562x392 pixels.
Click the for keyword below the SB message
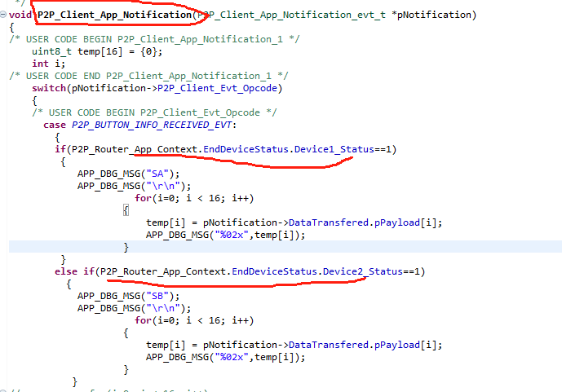(143, 320)
